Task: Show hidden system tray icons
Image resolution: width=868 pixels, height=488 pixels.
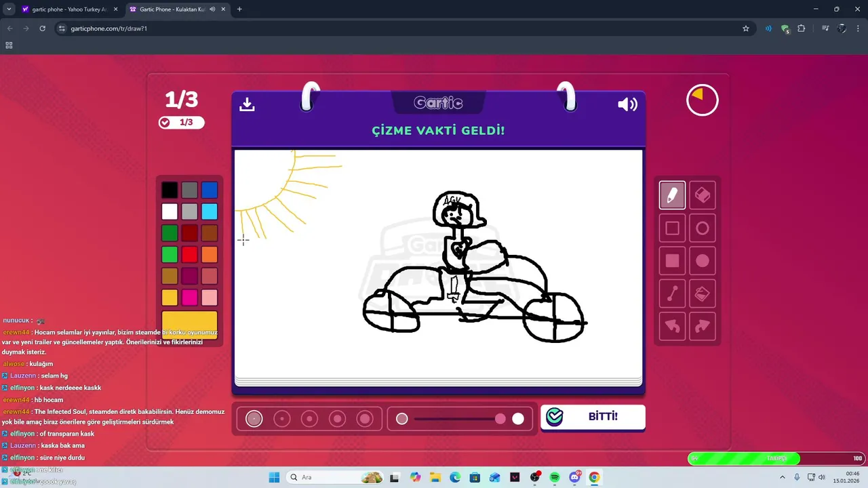Action: [x=781, y=477]
